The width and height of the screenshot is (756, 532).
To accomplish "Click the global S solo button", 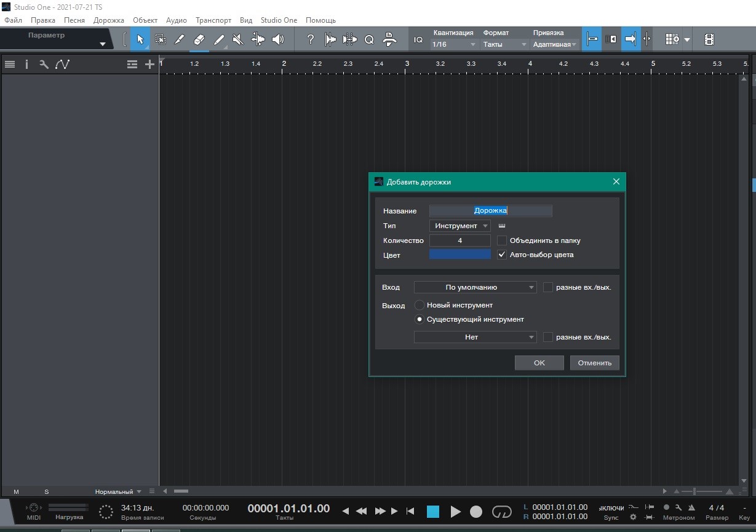I will coord(47,491).
